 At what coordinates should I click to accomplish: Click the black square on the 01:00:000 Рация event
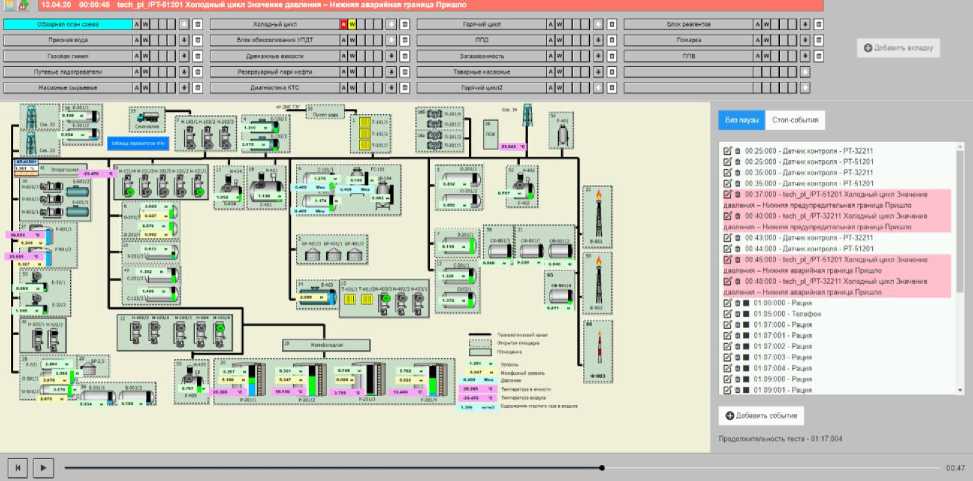tap(745, 301)
